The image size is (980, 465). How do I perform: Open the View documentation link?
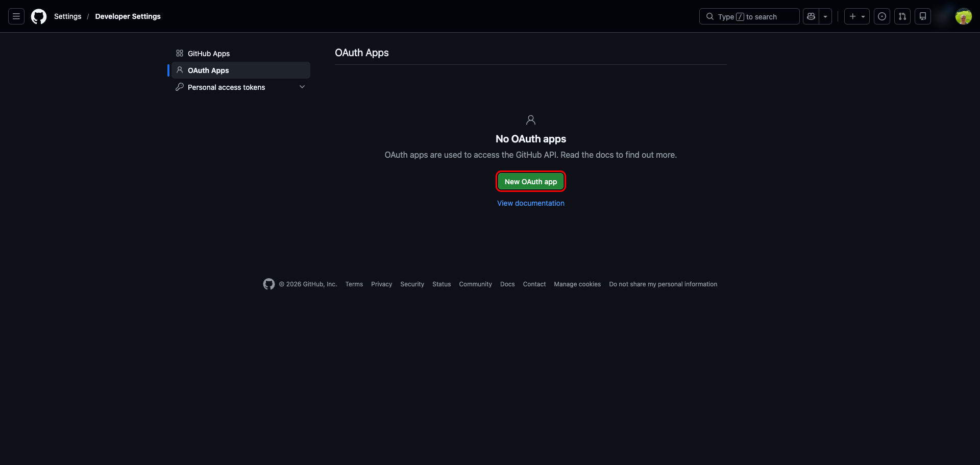point(531,203)
